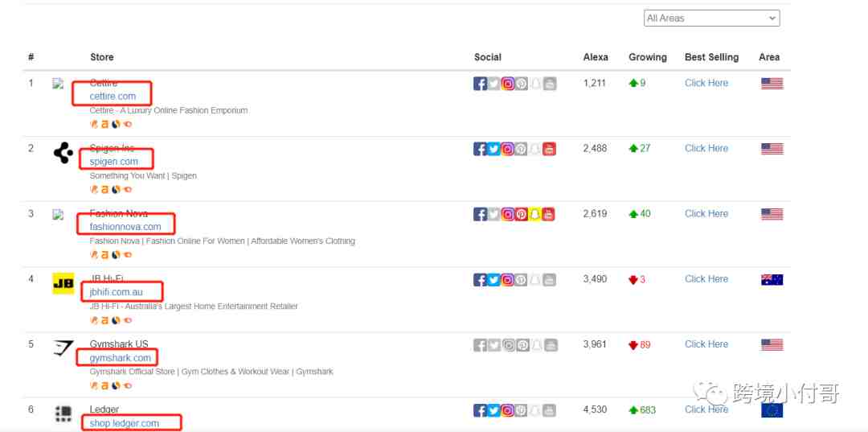Click Ledger's Instagram icon

pyautogui.click(x=508, y=410)
